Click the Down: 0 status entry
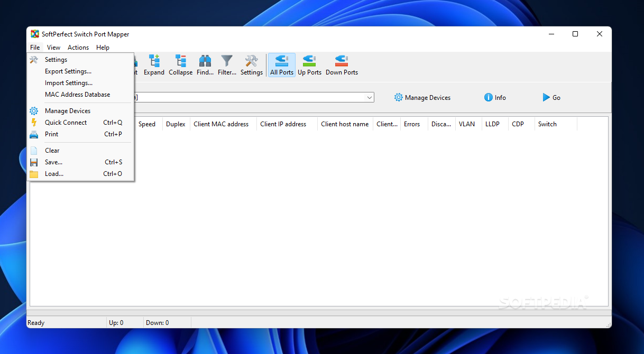Screen dimensions: 644x354 click(x=158, y=323)
